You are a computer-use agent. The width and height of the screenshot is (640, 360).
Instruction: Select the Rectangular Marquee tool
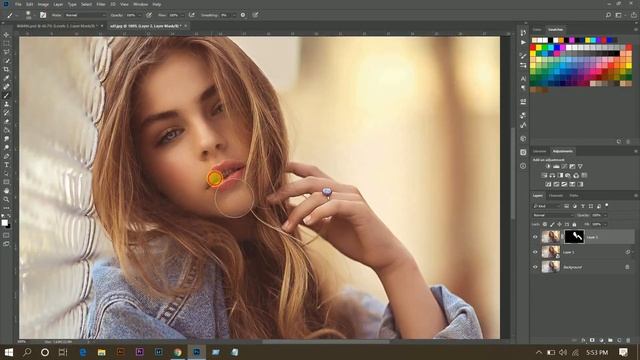7,43
